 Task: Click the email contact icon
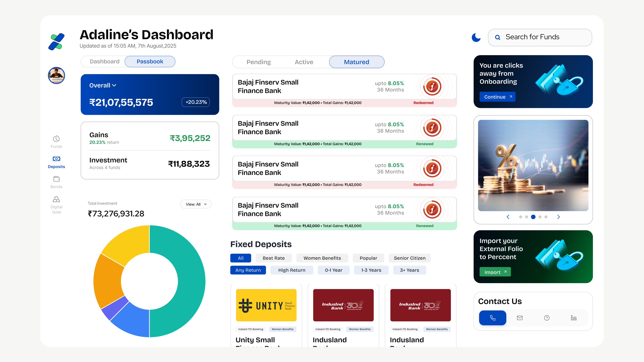click(x=519, y=318)
